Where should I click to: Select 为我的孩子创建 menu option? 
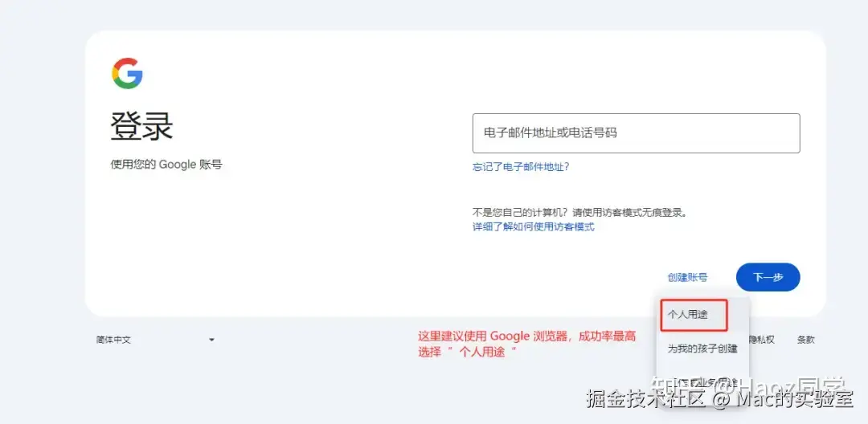[x=702, y=349]
